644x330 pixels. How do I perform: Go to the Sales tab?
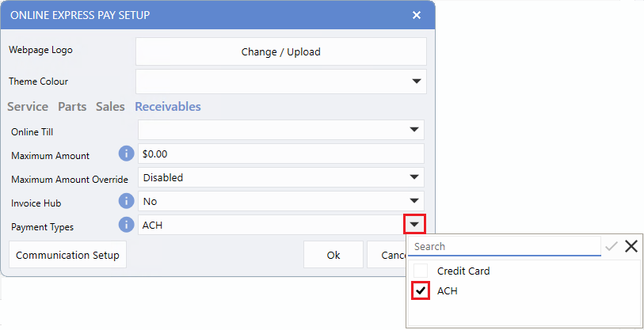(110, 107)
